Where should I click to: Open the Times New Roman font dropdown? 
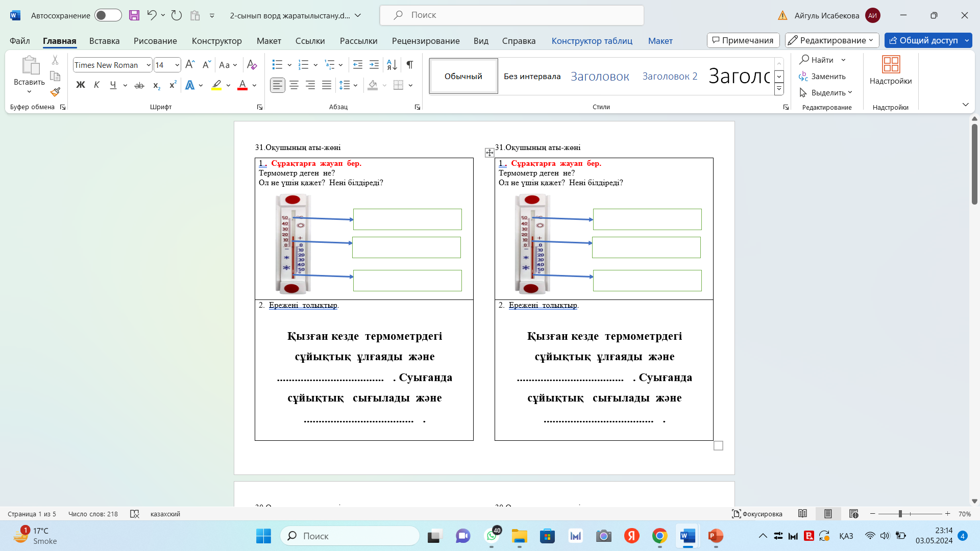coord(149,65)
